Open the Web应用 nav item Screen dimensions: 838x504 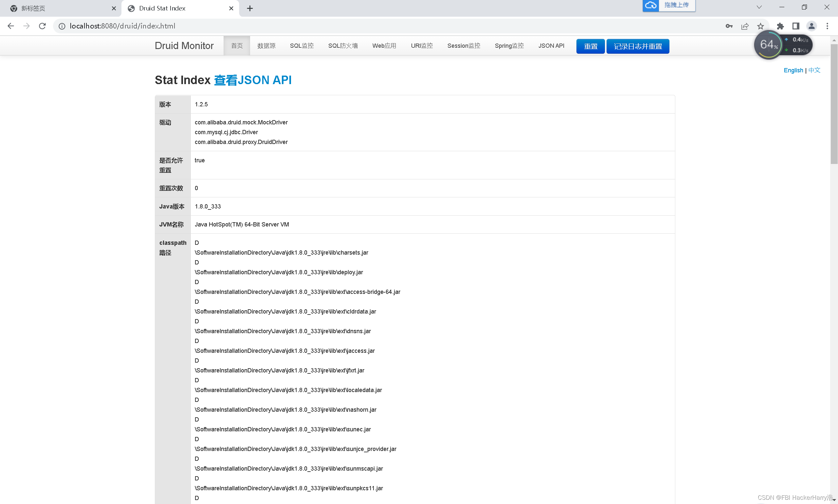coord(384,46)
